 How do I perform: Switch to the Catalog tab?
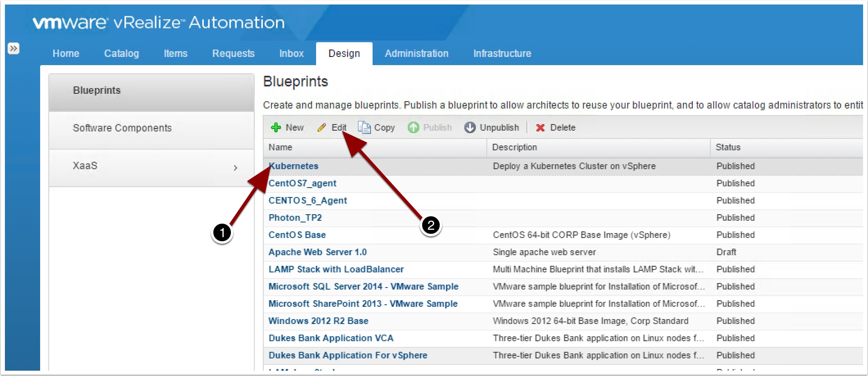coord(122,54)
